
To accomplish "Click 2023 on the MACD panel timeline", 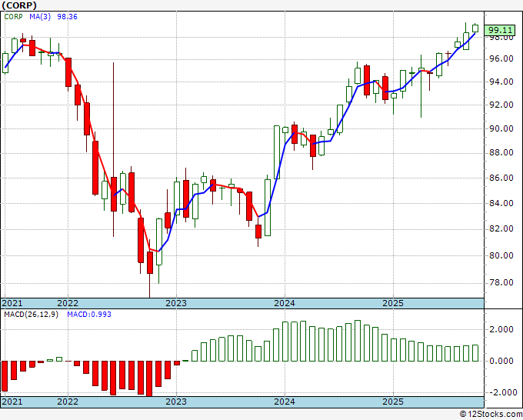I will [x=176, y=402].
